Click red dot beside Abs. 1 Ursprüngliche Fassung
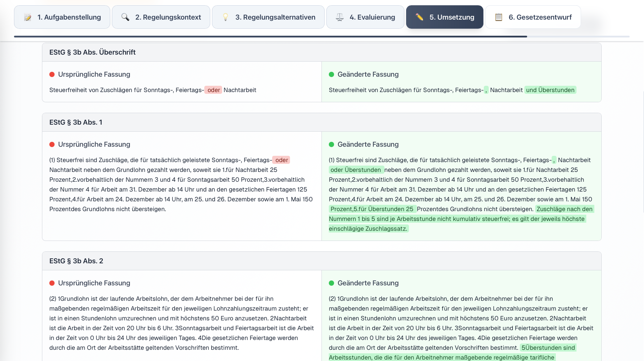Viewport: 644px width, 361px height. pos(52,145)
